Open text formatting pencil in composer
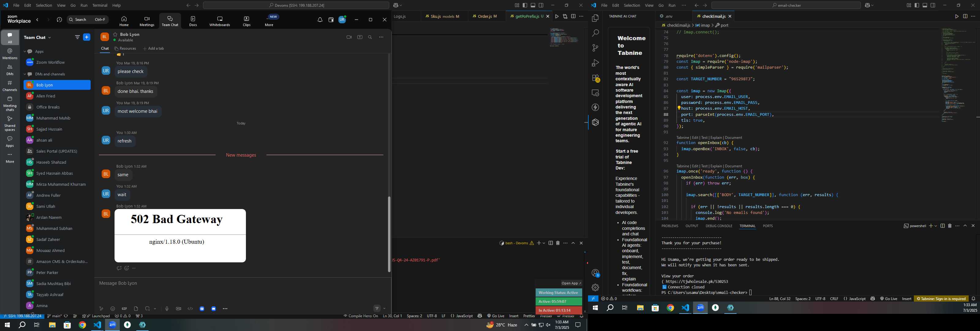 101,309
